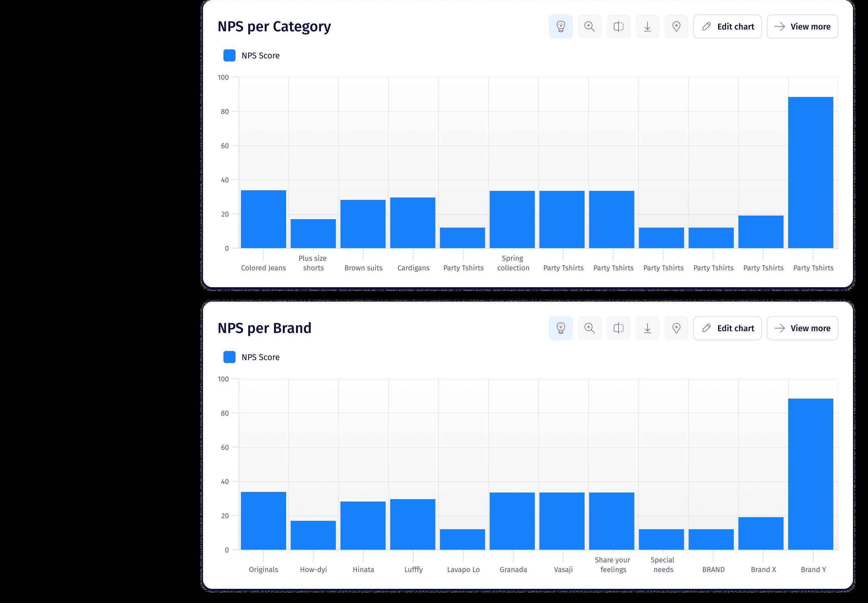
Task: Select the Lufffy bar
Action: pos(413,524)
